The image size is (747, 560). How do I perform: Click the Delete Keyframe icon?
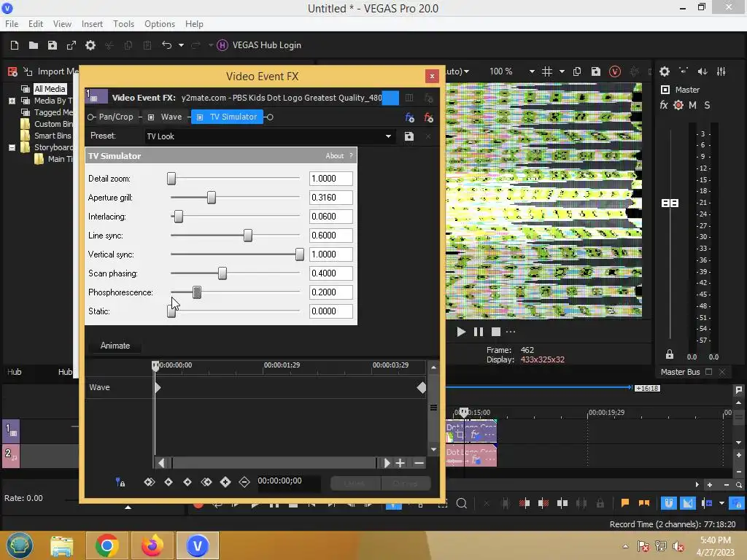[244, 482]
